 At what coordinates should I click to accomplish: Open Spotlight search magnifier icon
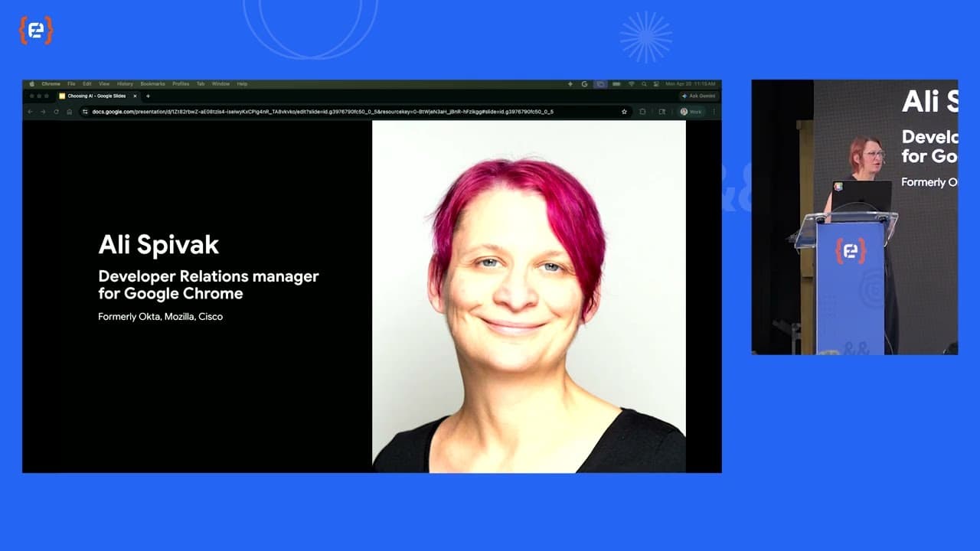pyautogui.click(x=645, y=84)
